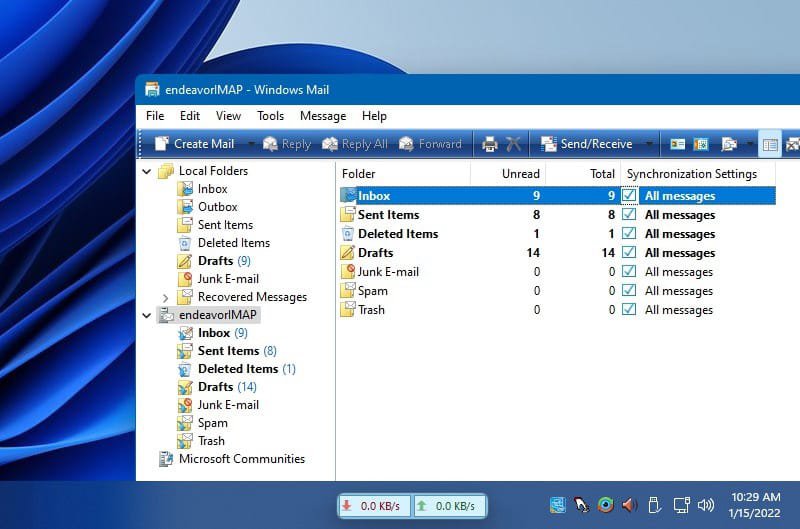Image resolution: width=800 pixels, height=529 pixels.
Task: Collapse the Local Folders tree node
Action: pyautogui.click(x=147, y=171)
